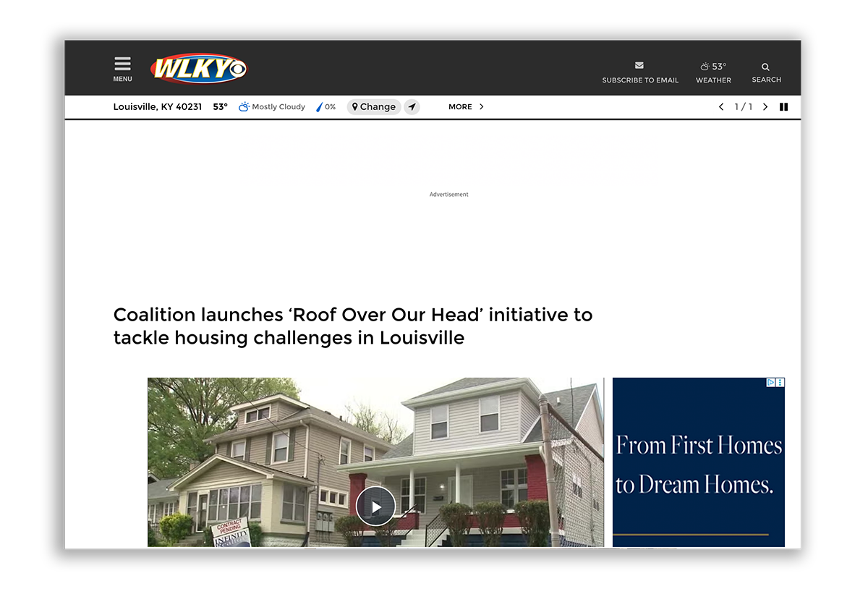Go to the previous ticker item
This screenshot has width=868, height=589.
click(720, 107)
